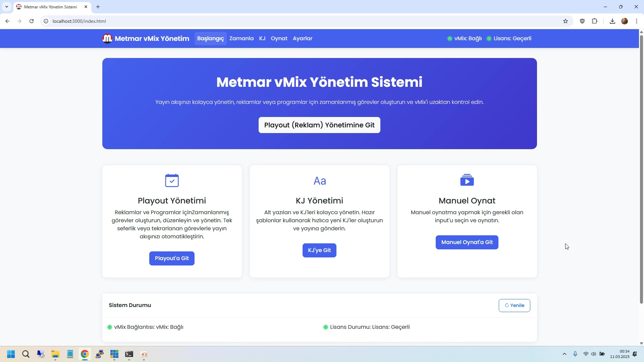Click the 'KJ Yönetimi' card title
The width and height of the screenshot is (644, 362).
pyautogui.click(x=320, y=201)
